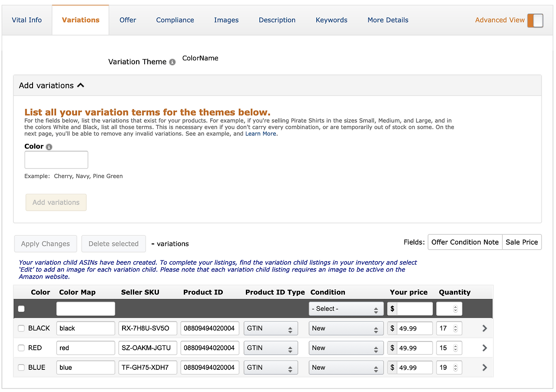Click the Seller SKU field TF-GH75-XDH7
The height and width of the screenshot is (392, 556).
148,368
